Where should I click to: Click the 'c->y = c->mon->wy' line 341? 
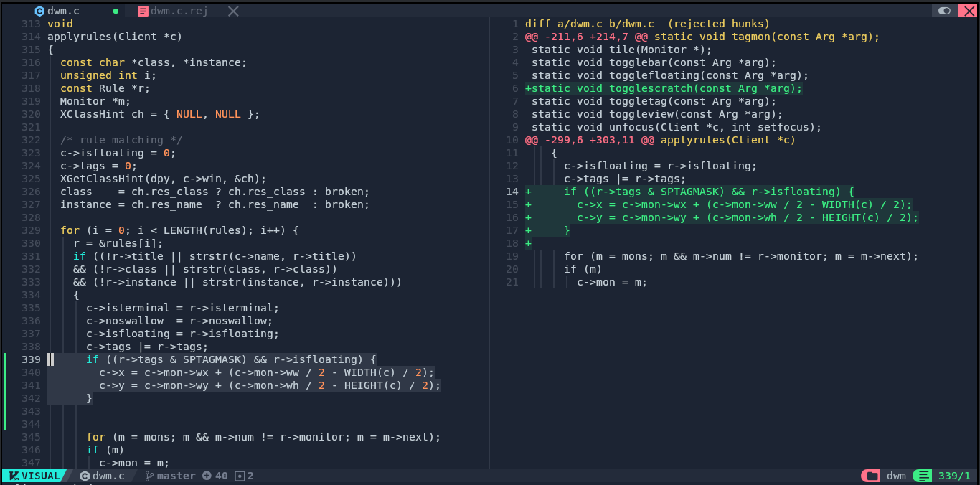click(270, 385)
